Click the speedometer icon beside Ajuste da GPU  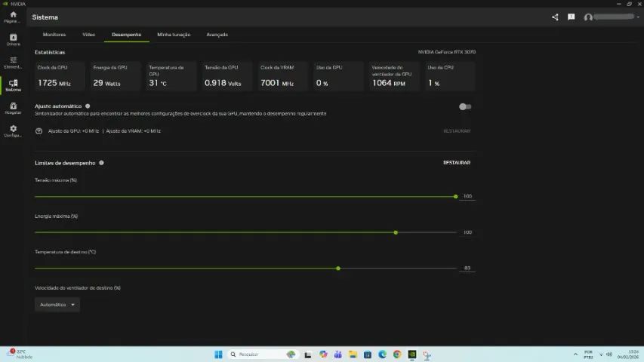tap(39, 131)
